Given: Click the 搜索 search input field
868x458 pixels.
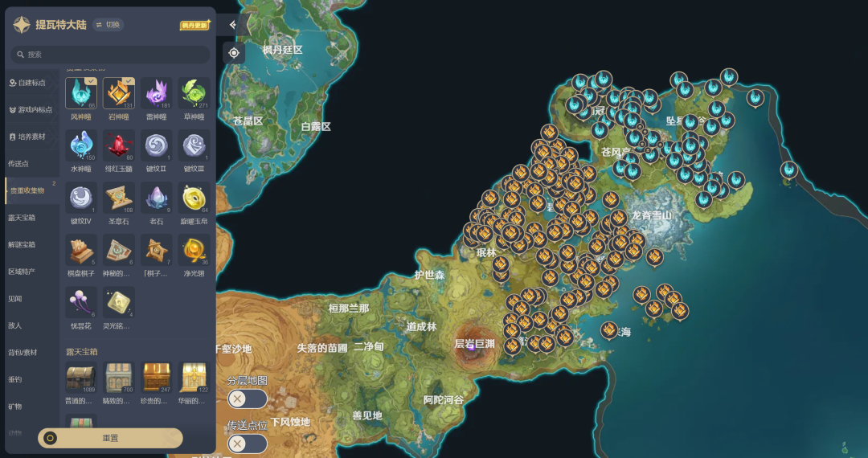Looking at the screenshot, I should point(110,54).
